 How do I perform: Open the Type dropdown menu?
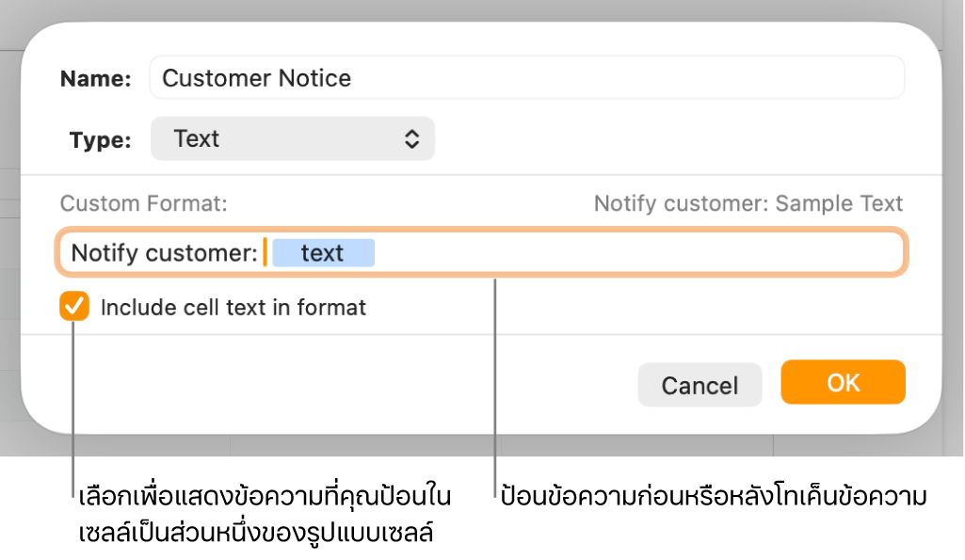(293, 139)
